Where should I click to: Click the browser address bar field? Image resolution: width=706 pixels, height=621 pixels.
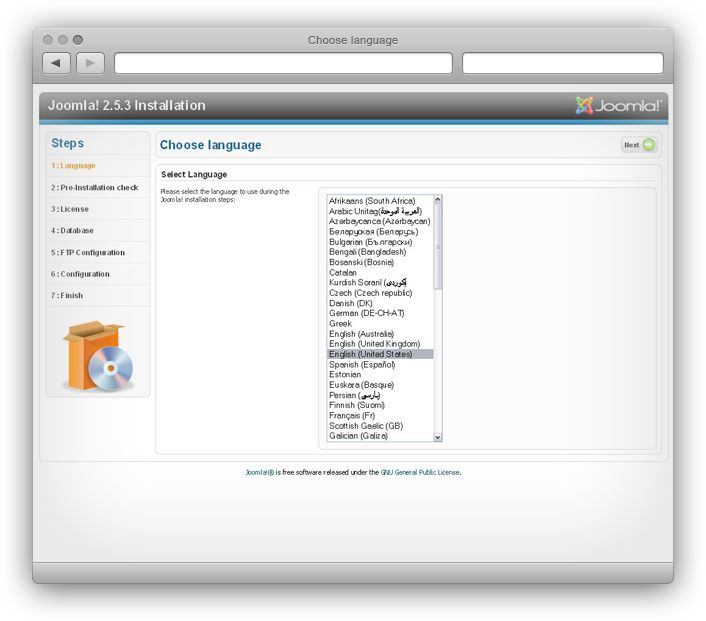(283, 63)
